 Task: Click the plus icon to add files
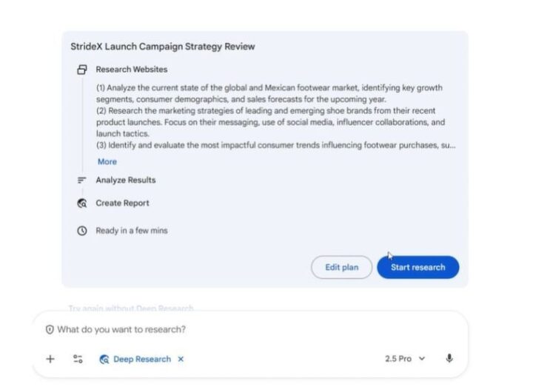50,359
